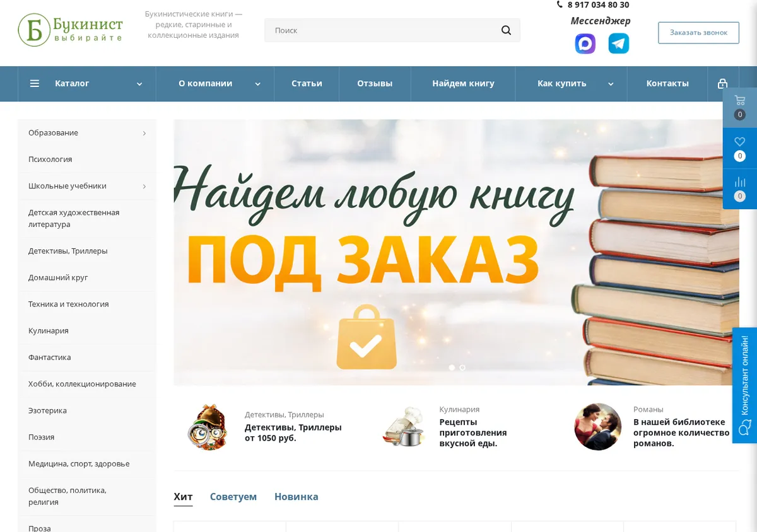Open the purple messenger chat icon
The image size is (757, 532).
pyautogui.click(x=585, y=43)
